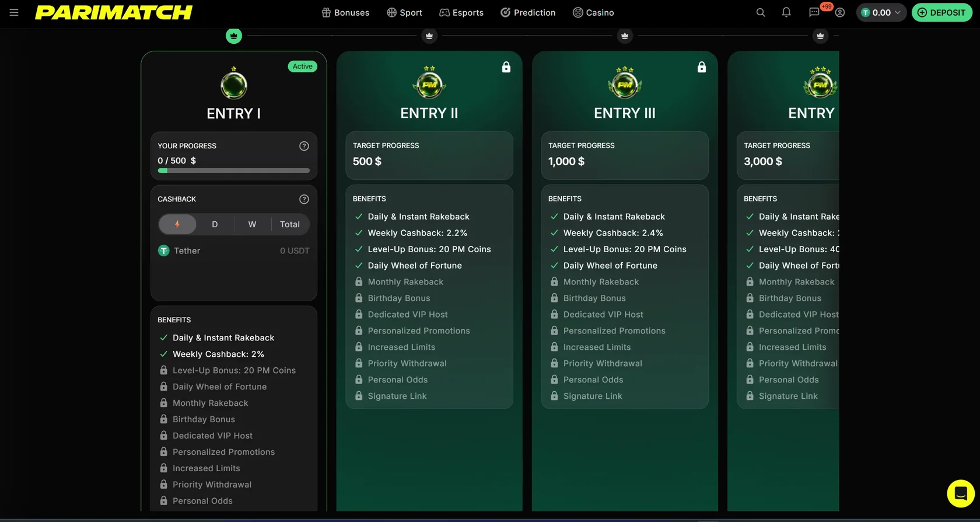Go to the Parimatch logo home
Image resolution: width=980 pixels, height=522 pixels.
pos(114,12)
